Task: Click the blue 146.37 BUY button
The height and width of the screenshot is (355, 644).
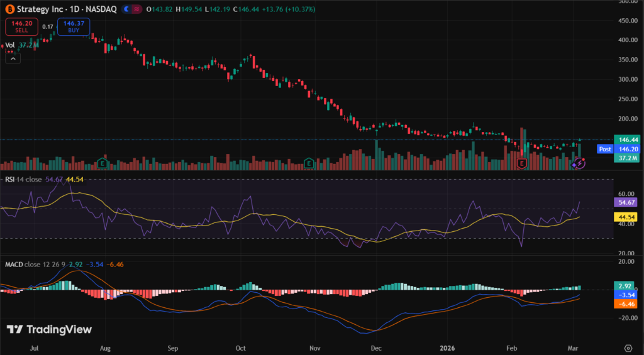Action: click(x=74, y=26)
